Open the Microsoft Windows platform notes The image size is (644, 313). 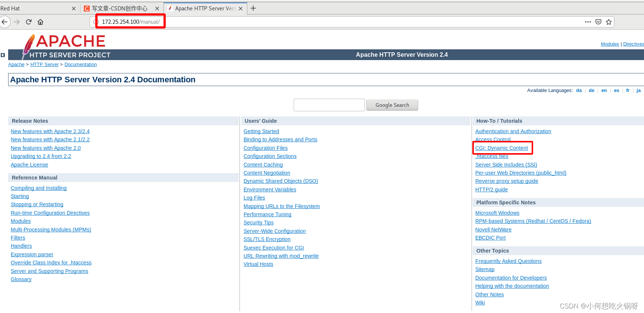pyautogui.click(x=497, y=213)
